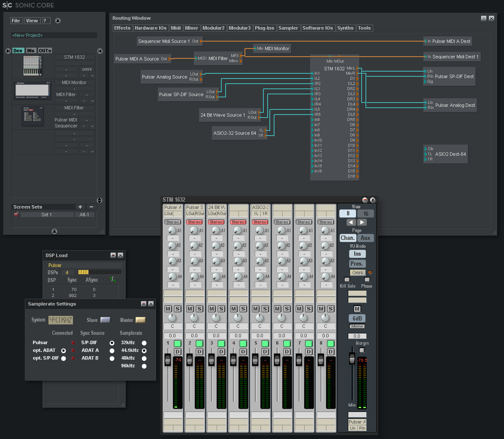This screenshot has height=439, width=504.
Task: Toggle Phase checkbox in mixer
Action: click(x=367, y=279)
